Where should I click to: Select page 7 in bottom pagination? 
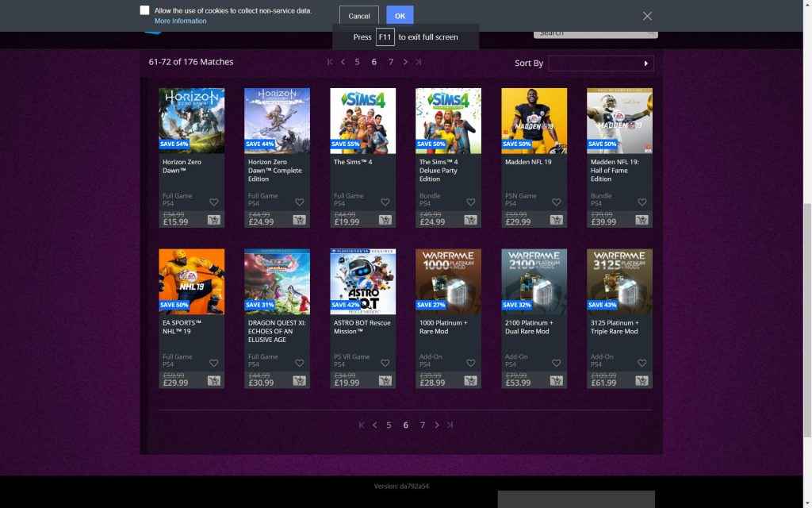[423, 425]
